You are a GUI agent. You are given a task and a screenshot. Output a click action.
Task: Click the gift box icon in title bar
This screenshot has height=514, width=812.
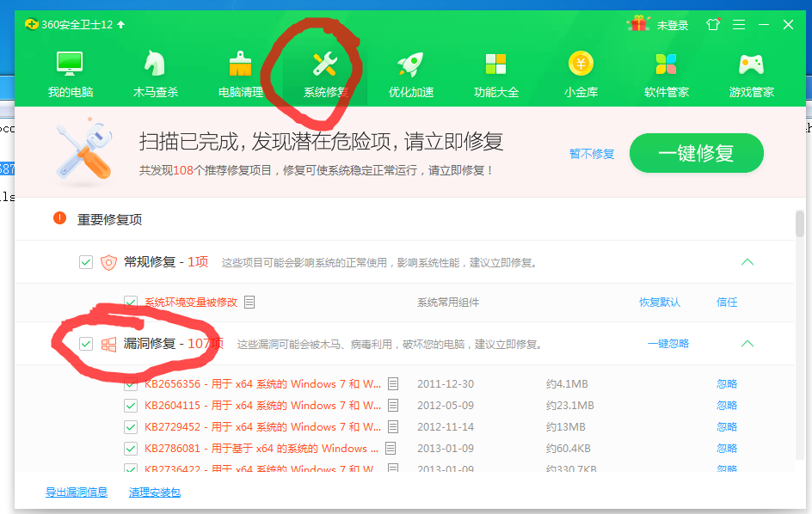pos(639,23)
